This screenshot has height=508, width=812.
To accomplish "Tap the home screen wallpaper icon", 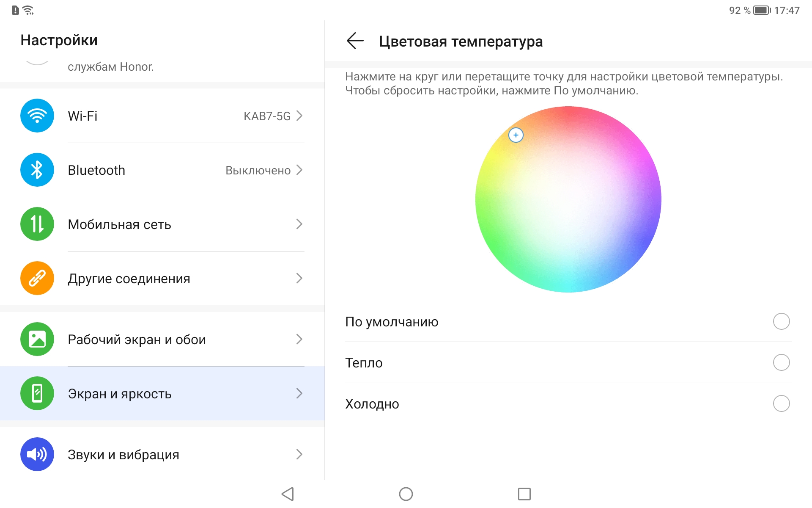I will point(37,339).
